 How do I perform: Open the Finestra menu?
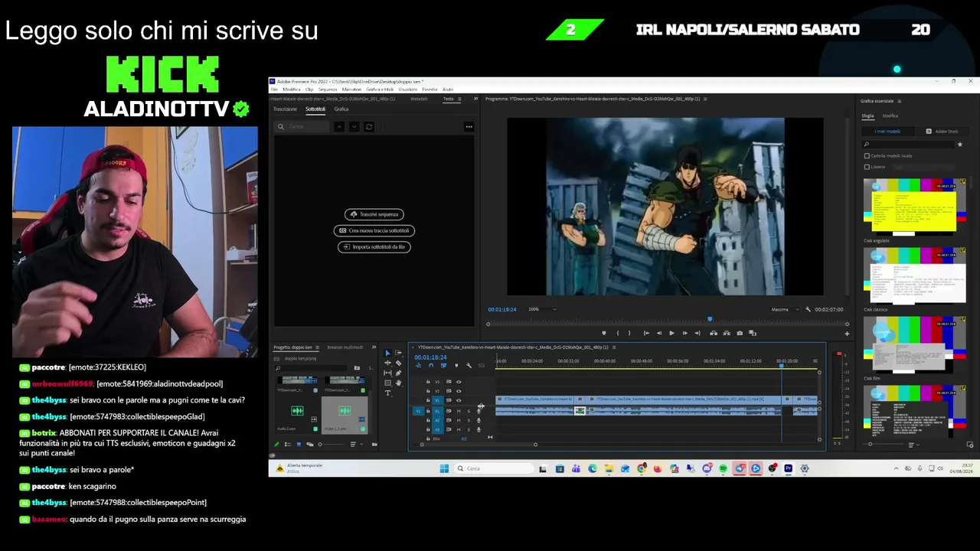[x=430, y=90]
